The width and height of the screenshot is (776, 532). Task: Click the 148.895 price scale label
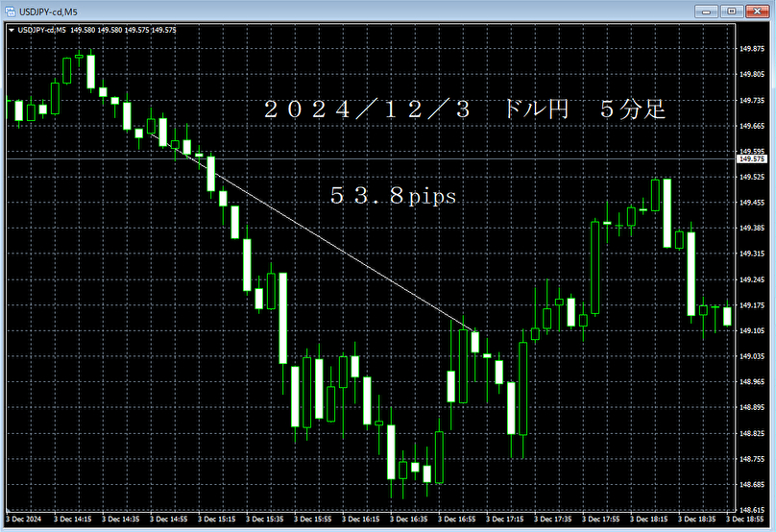click(752, 407)
